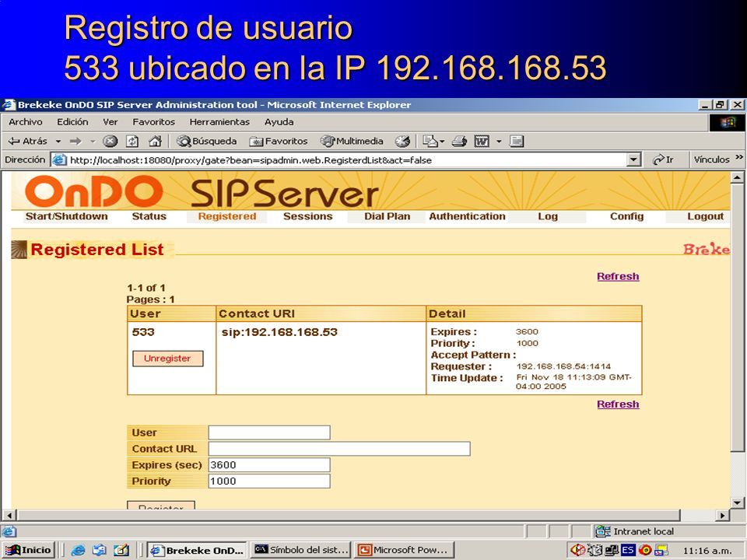The image size is (747, 560).
Task: Switch to Brekeke OnD... taskbar window
Action: coord(197,550)
